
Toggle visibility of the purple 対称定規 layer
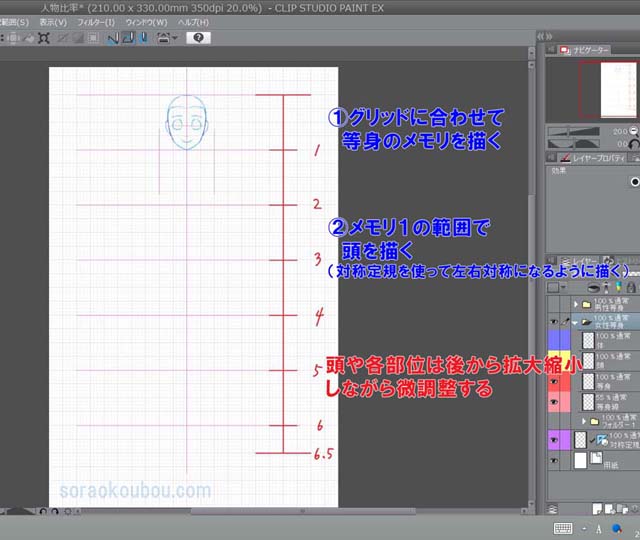tap(553, 440)
